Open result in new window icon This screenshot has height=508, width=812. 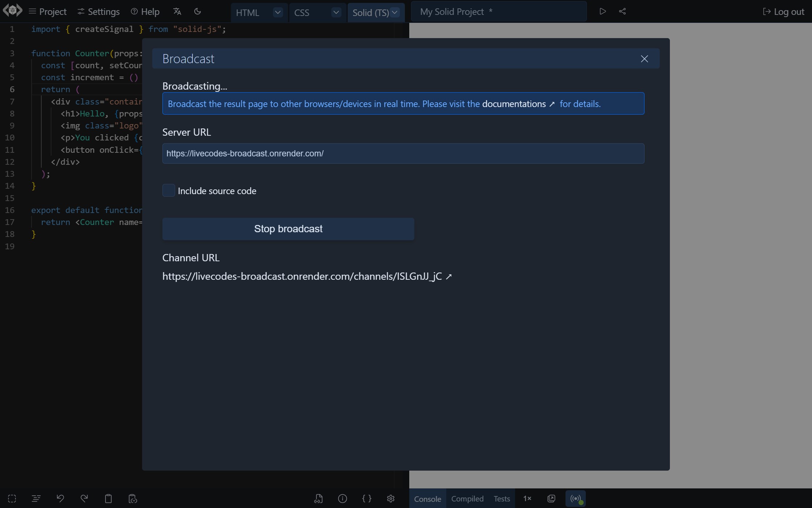(x=551, y=499)
